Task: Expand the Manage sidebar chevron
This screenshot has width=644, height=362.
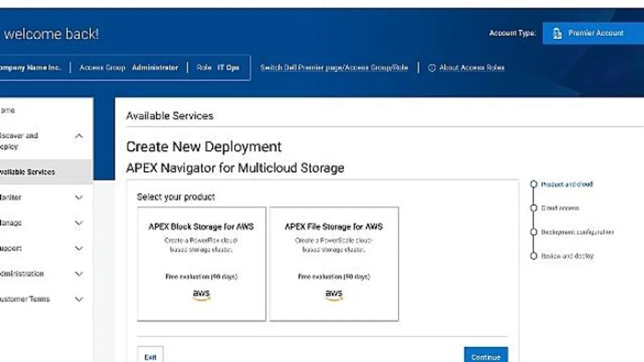Action: pyautogui.click(x=79, y=223)
